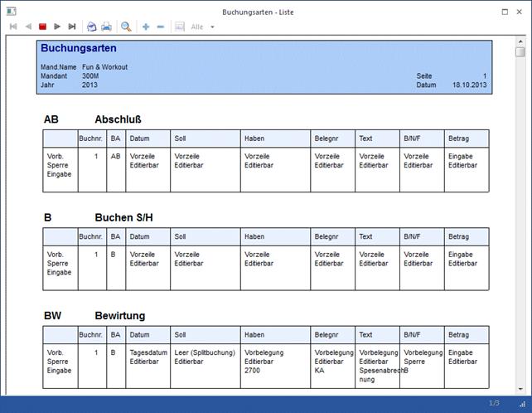Click the resize grip in the status bar
Viewport: 532px width, 413px height.
[x=522, y=404]
